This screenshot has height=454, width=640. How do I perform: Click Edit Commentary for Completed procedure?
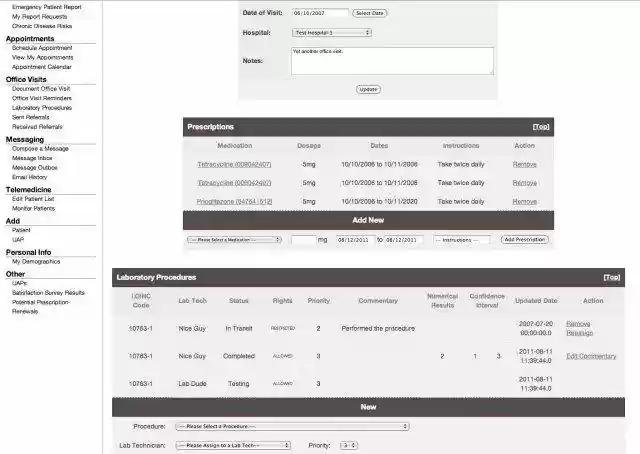[591, 356]
